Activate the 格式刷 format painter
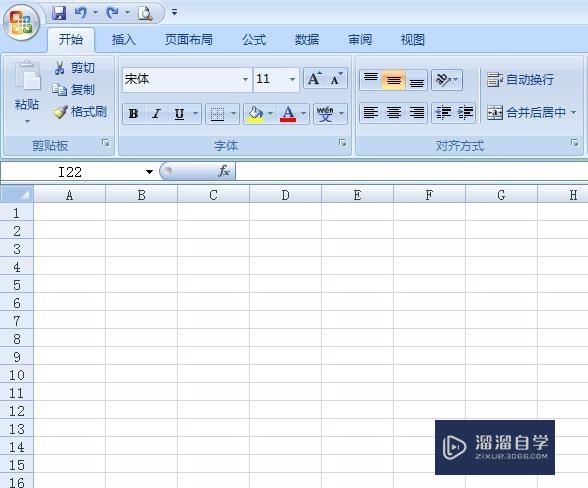Screen dimensions: 588x488 80,111
